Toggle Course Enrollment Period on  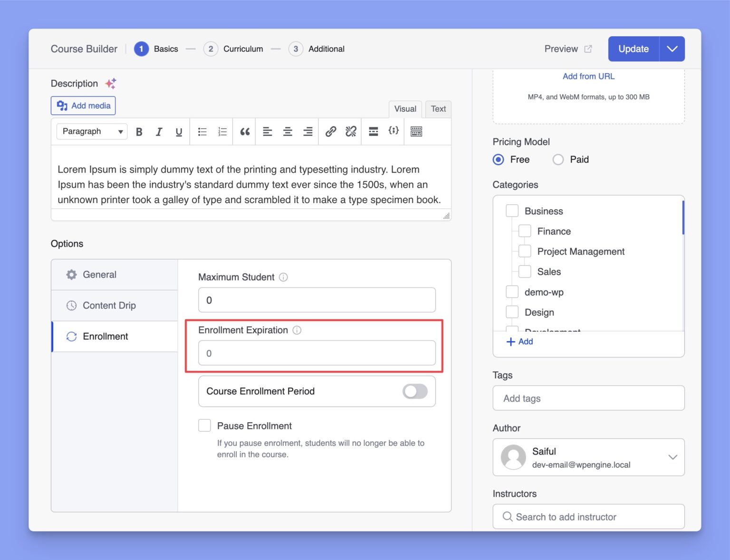tap(414, 391)
